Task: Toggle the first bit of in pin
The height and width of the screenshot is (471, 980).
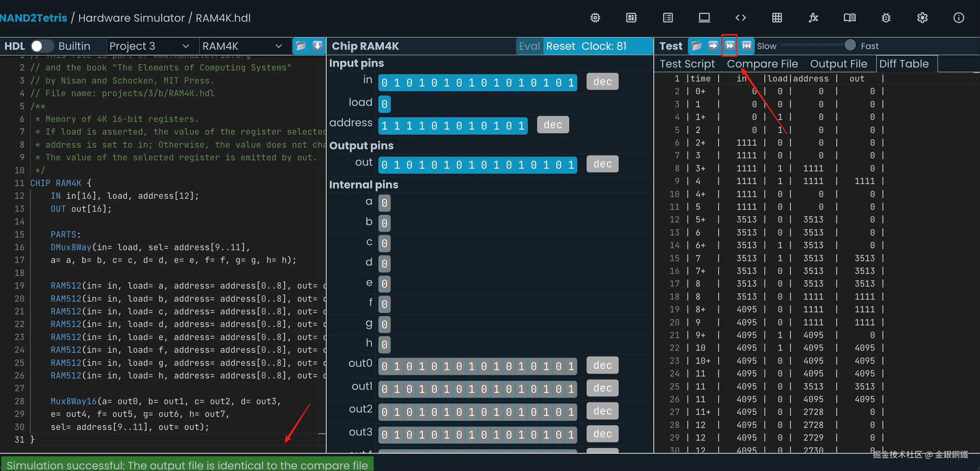Action: click(x=385, y=83)
